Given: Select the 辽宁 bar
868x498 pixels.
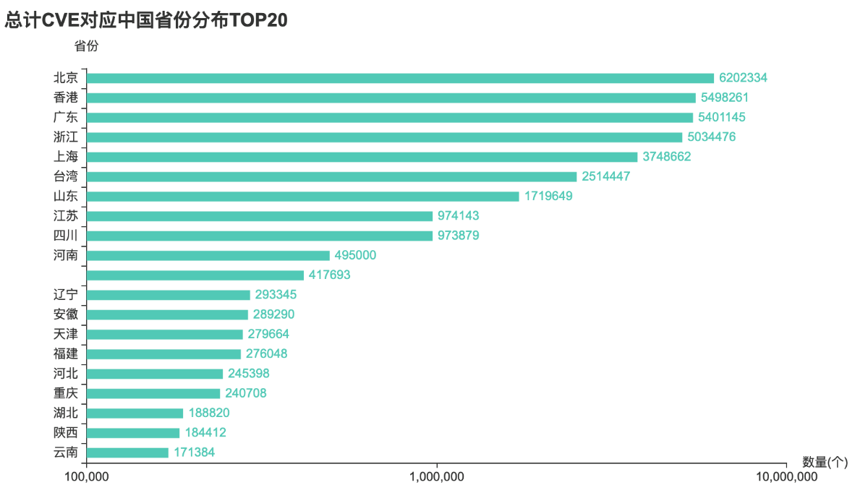Looking at the screenshot, I should pos(169,295).
